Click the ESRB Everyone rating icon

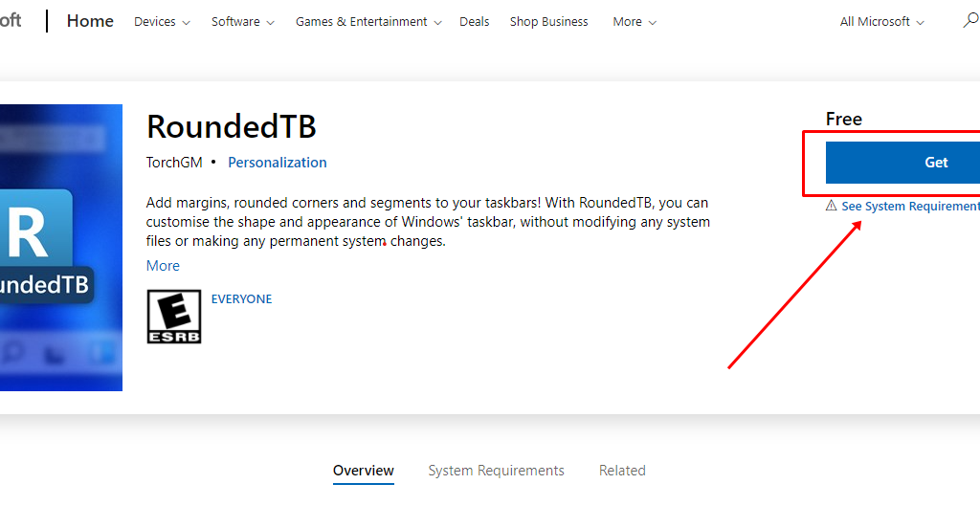tap(173, 317)
